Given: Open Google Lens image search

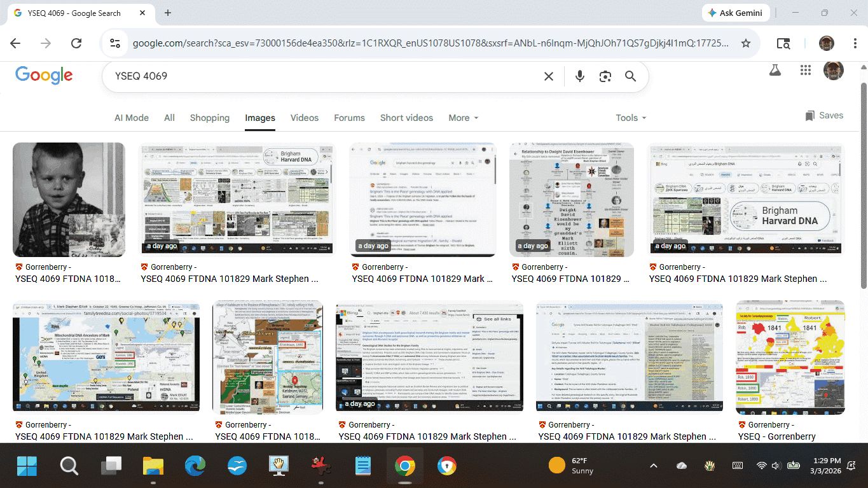Looking at the screenshot, I should 605,76.
